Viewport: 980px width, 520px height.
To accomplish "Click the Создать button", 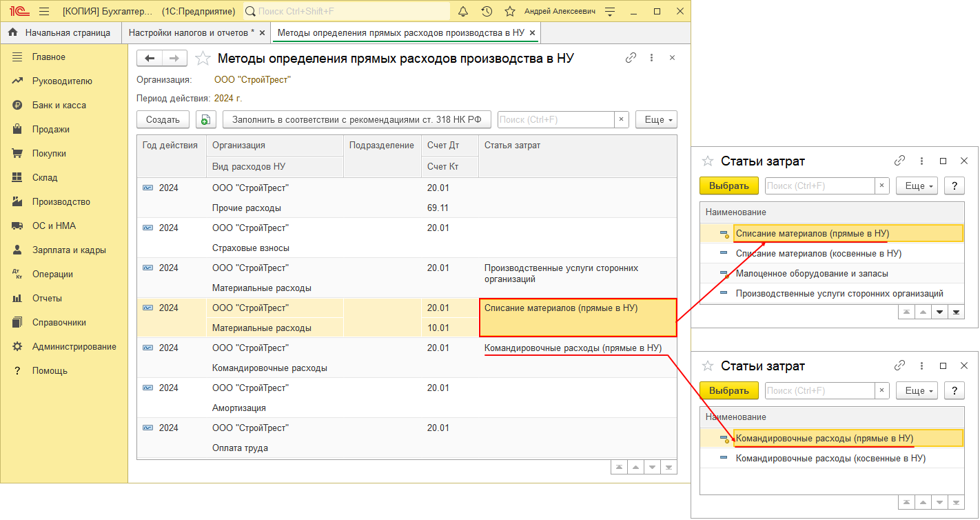I will click(163, 119).
